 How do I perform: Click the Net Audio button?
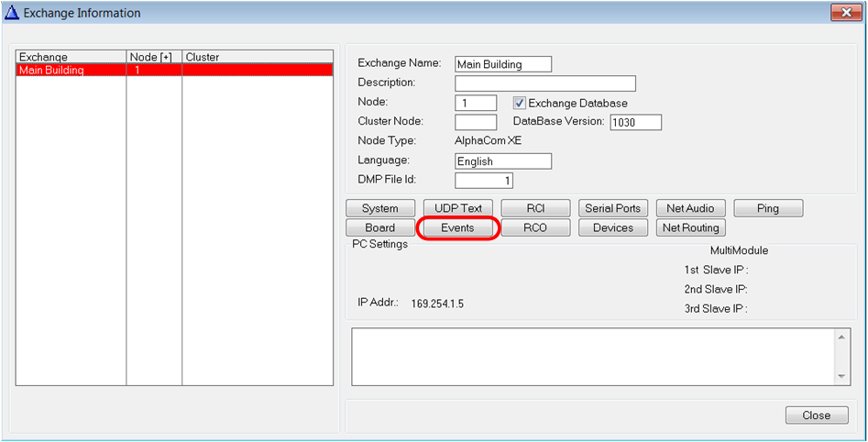690,208
